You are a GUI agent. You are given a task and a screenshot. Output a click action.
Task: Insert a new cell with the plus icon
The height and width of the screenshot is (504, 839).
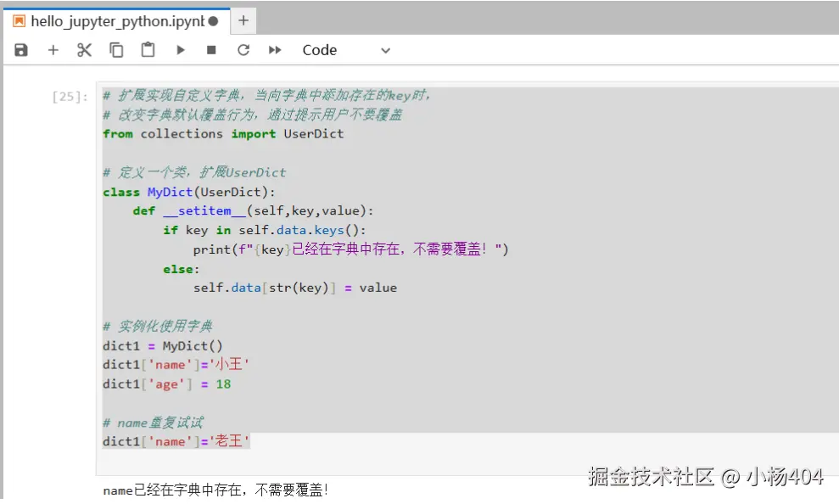pyautogui.click(x=53, y=50)
